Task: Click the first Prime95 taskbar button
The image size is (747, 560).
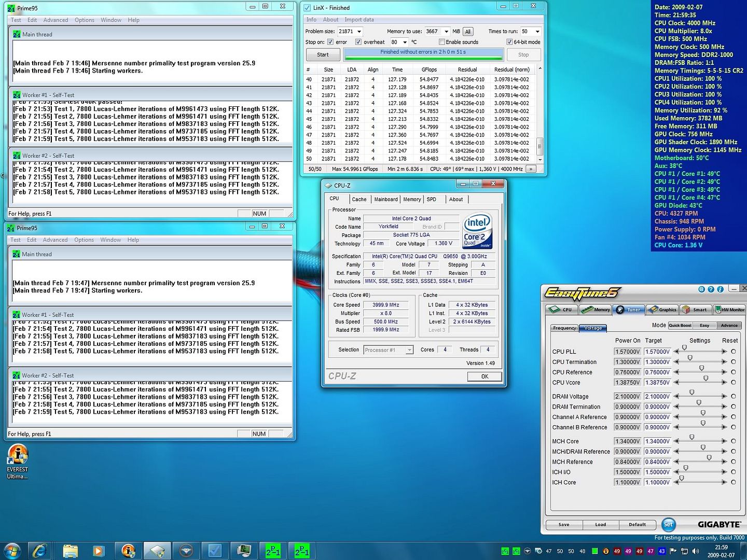Action: [x=273, y=550]
